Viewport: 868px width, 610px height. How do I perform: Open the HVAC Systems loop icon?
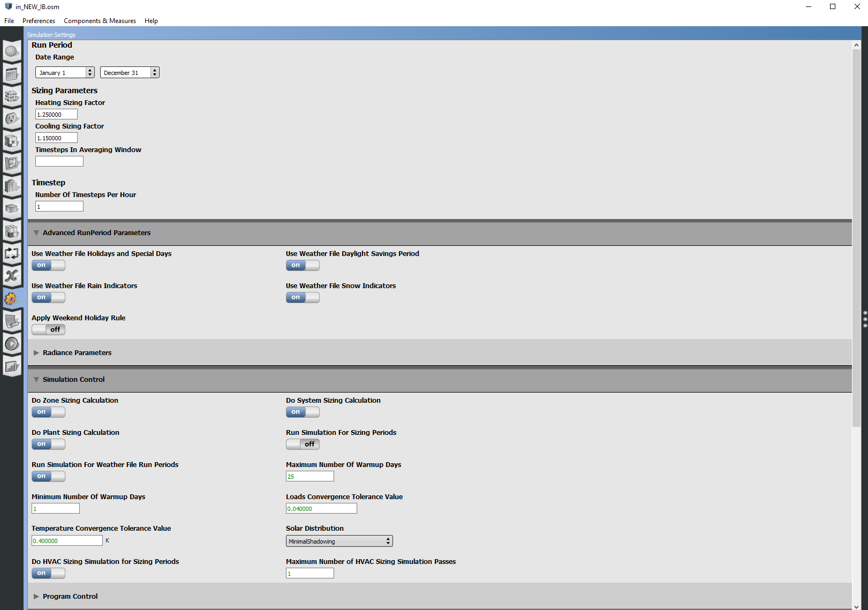12,253
